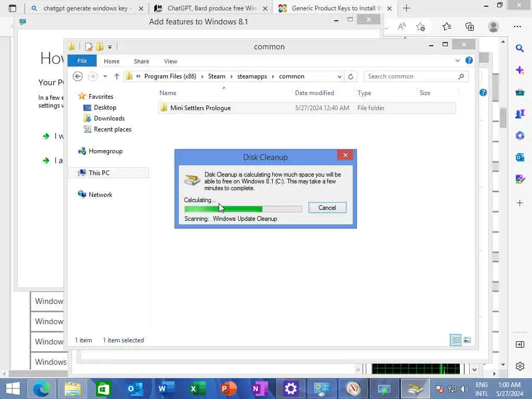Click the Windows Start button

click(x=13, y=389)
